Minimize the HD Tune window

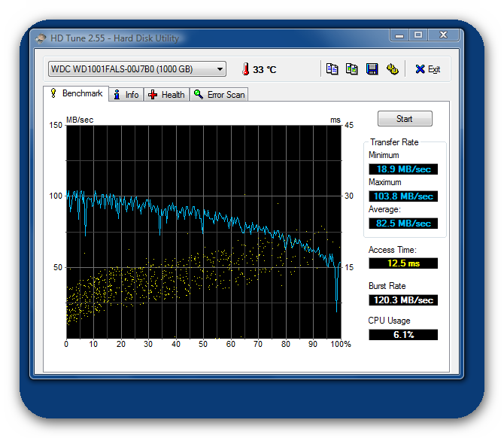click(399, 35)
